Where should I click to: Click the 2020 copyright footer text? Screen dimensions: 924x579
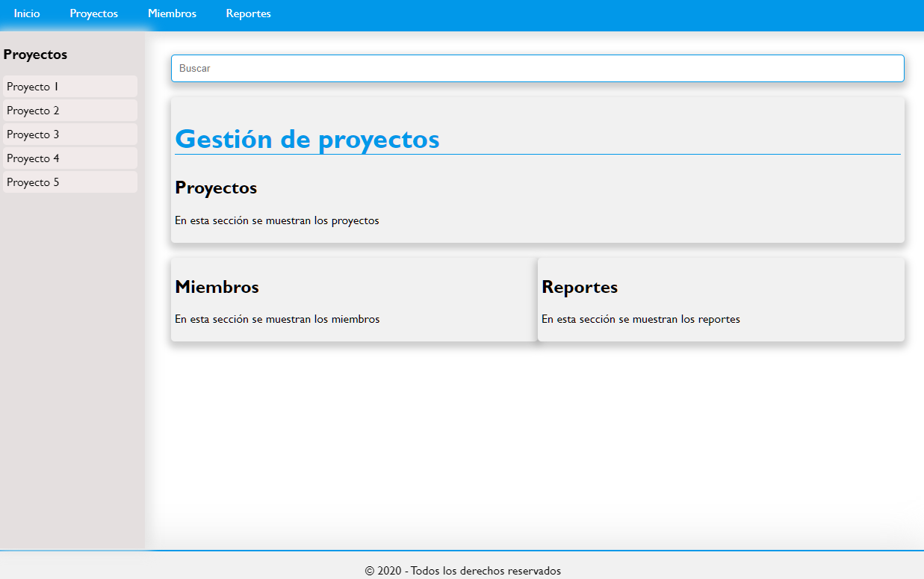[462, 570]
